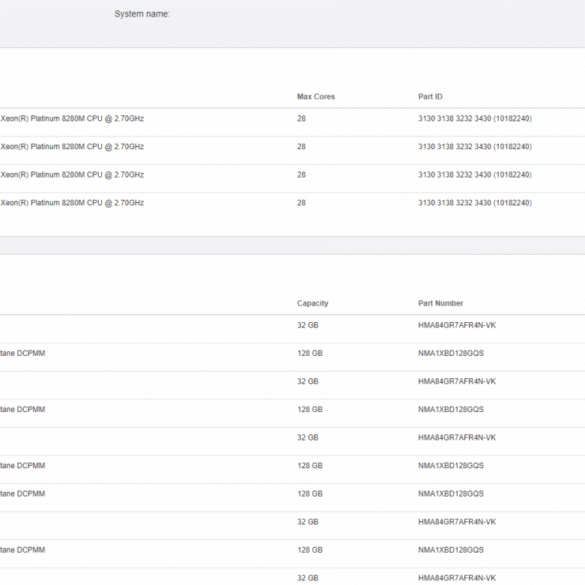Sort by the Capacity column header
Screen dimensions: 585x585
tap(312, 303)
